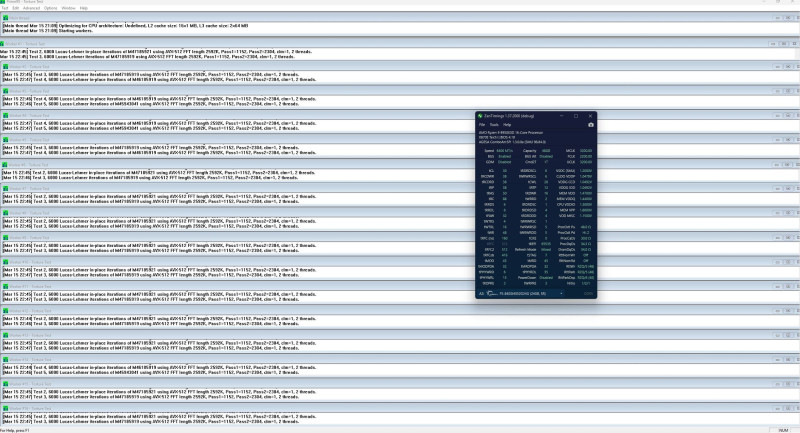
Task: Click the M45943041 Test 5 line in Worker #3
Action: (x=159, y=104)
